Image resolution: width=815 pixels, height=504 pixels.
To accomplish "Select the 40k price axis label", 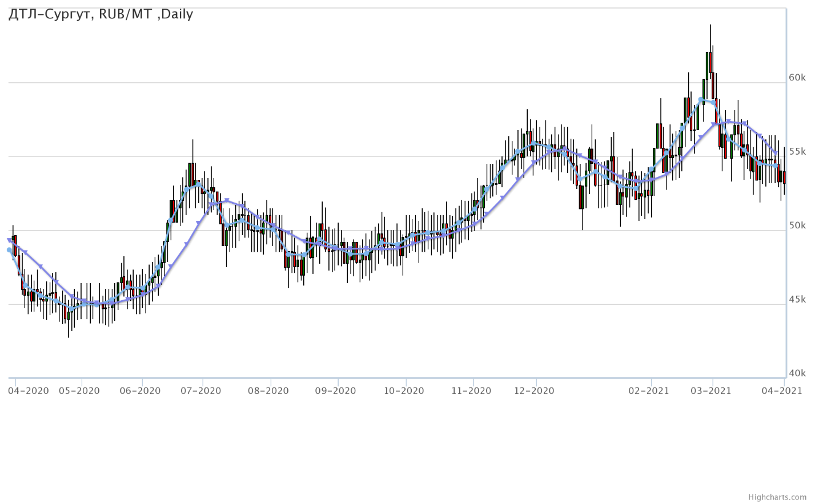I will tap(797, 373).
